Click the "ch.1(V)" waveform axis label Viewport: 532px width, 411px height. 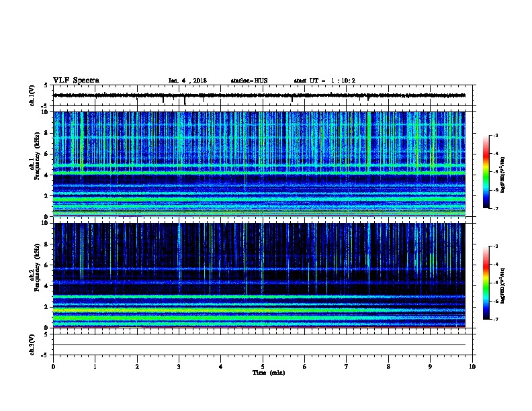point(32,95)
